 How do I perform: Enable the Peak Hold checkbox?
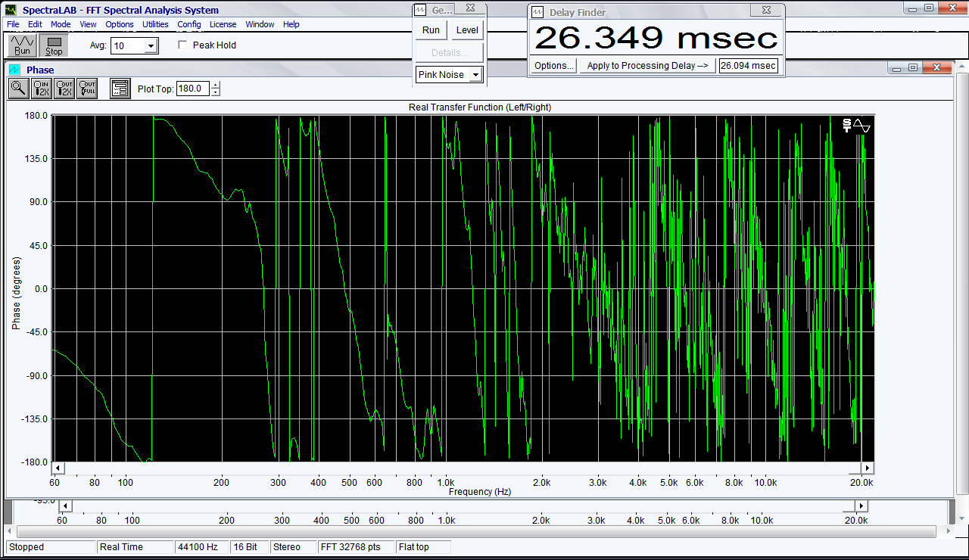182,45
